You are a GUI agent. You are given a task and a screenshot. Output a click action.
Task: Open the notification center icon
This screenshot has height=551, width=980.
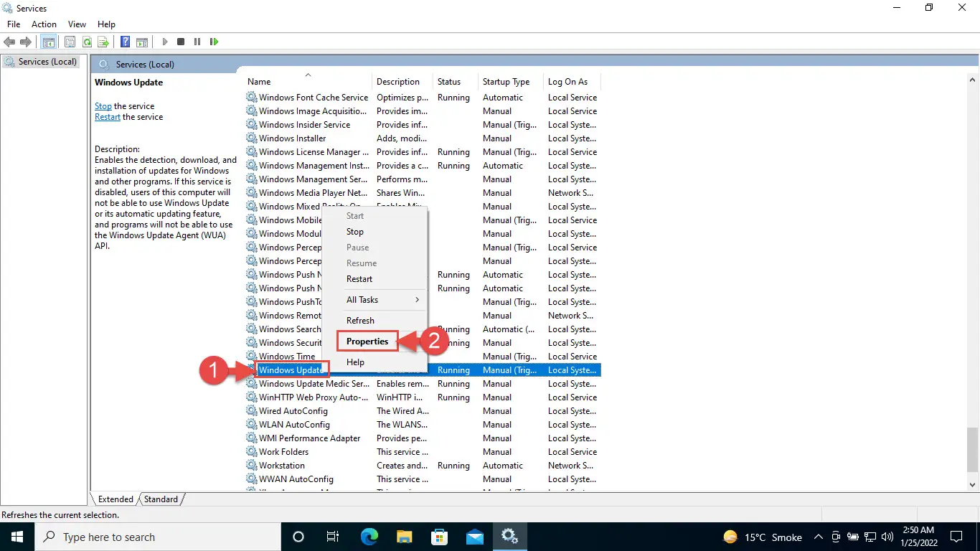pyautogui.click(x=956, y=537)
